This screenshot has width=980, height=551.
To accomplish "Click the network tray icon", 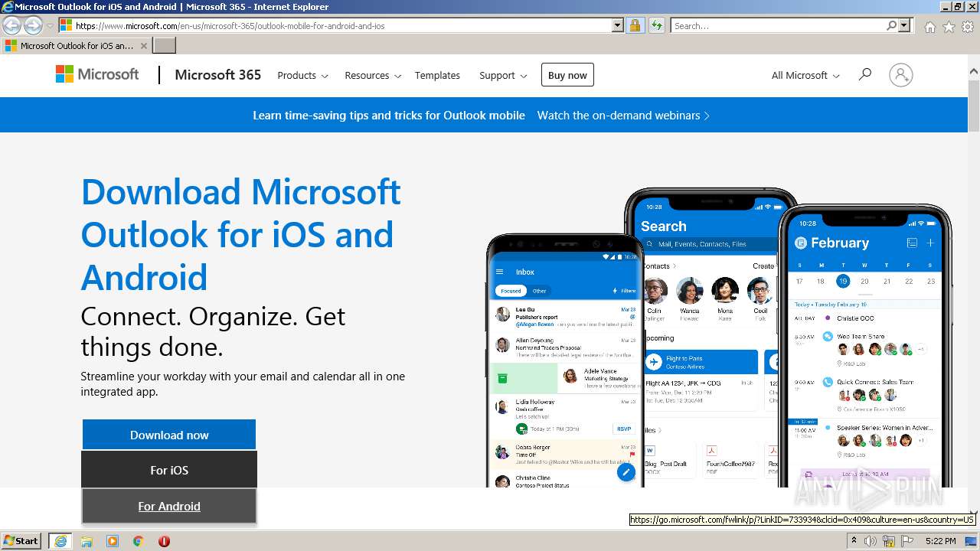I will (x=889, y=541).
